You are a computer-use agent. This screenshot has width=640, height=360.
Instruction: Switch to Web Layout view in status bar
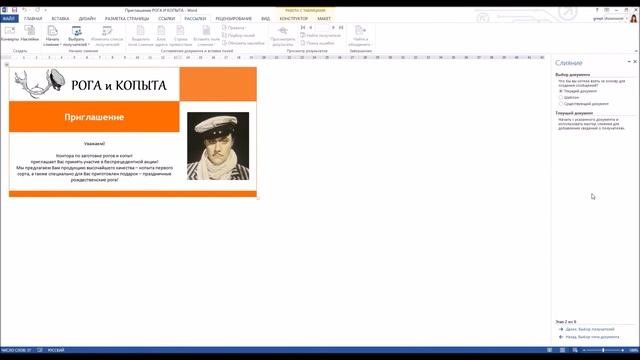pos(575,350)
